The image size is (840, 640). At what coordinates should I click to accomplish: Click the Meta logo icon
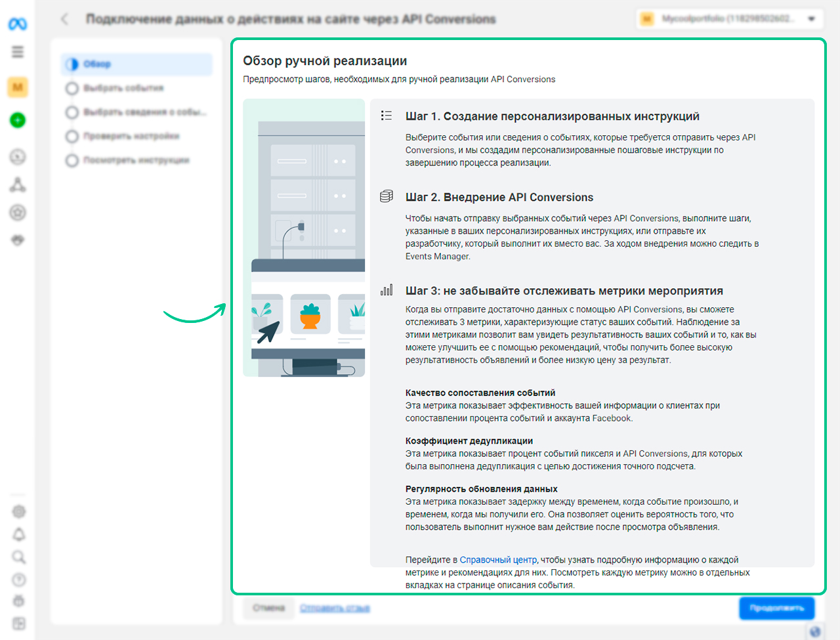click(18, 24)
